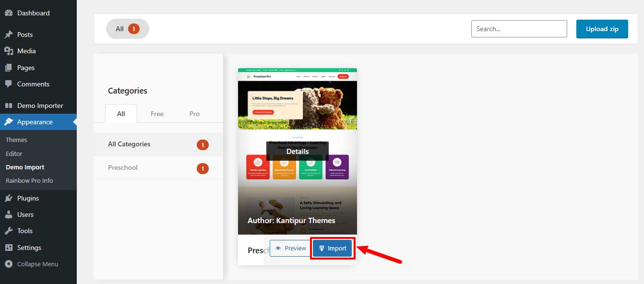
Task: Preview the Preschool demo
Action: click(x=290, y=248)
